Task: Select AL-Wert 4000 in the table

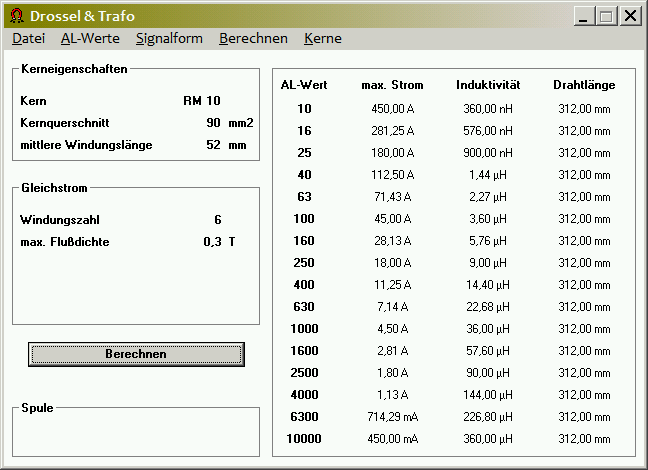Action: pyautogui.click(x=304, y=394)
